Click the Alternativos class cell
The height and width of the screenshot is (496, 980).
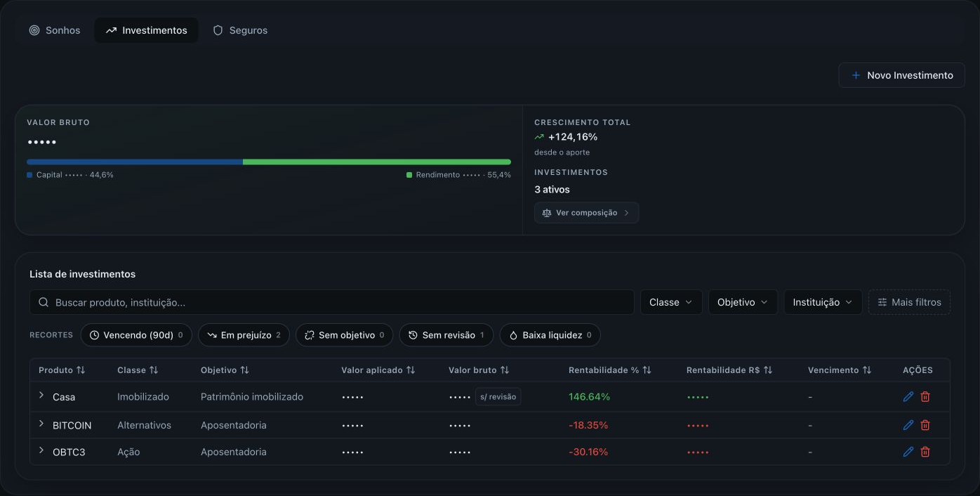click(144, 425)
